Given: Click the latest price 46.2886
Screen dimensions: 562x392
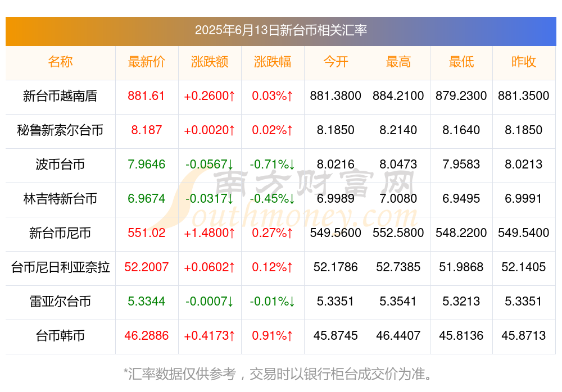Looking at the screenshot, I should 146,336.
